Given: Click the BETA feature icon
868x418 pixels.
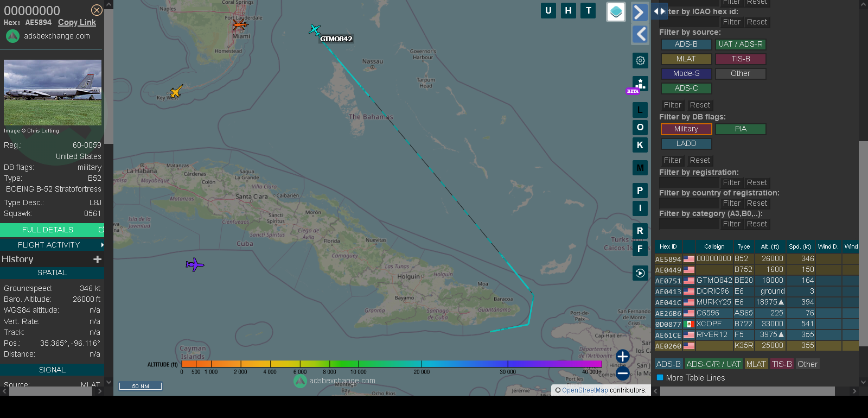Looking at the screenshot, I should pyautogui.click(x=639, y=85).
